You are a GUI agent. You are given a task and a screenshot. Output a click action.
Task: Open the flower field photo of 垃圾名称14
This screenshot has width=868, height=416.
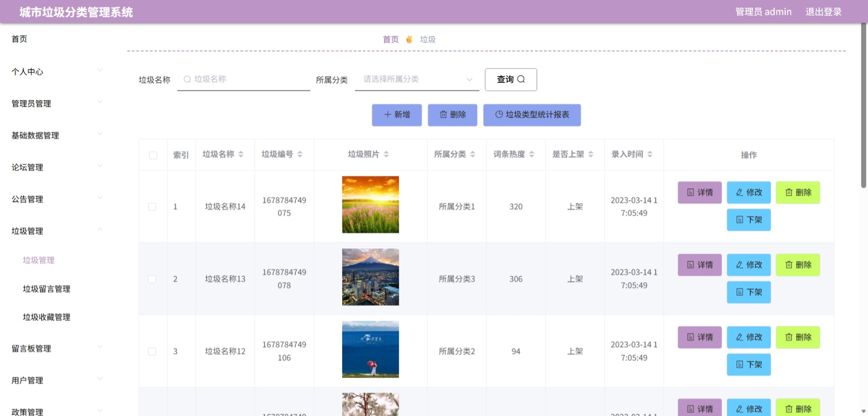point(371,205)
